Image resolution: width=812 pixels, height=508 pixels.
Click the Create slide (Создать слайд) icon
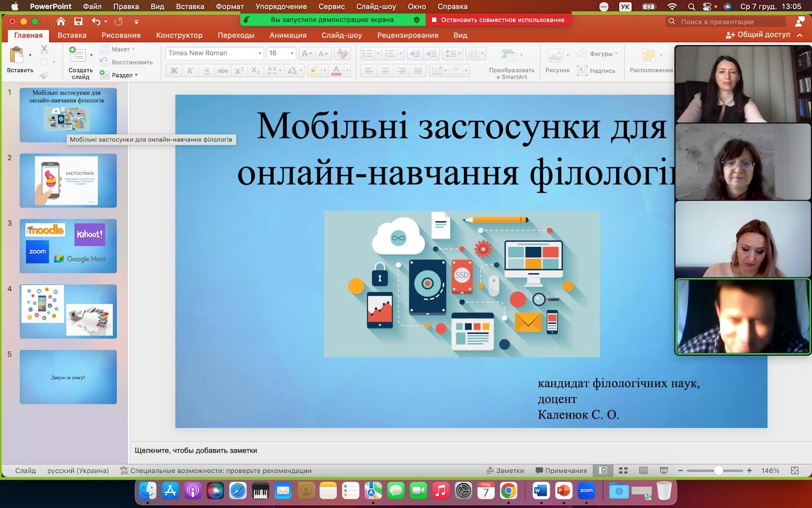tap(78, 54)
